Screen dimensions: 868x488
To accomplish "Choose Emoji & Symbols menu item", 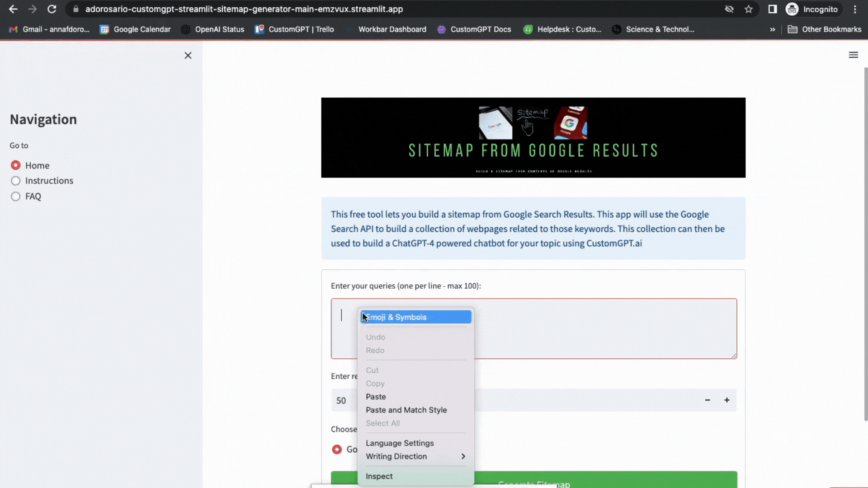I will [415, 317].
